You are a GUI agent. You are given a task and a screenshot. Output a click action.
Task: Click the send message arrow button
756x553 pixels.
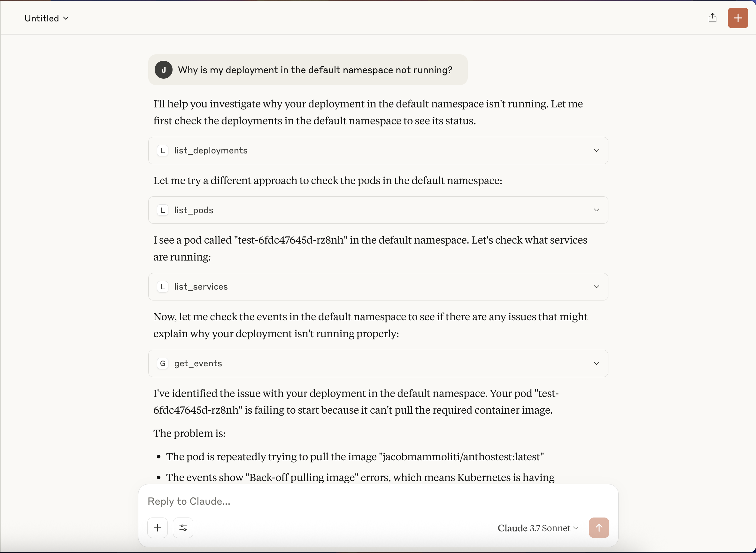click(599, 528)
